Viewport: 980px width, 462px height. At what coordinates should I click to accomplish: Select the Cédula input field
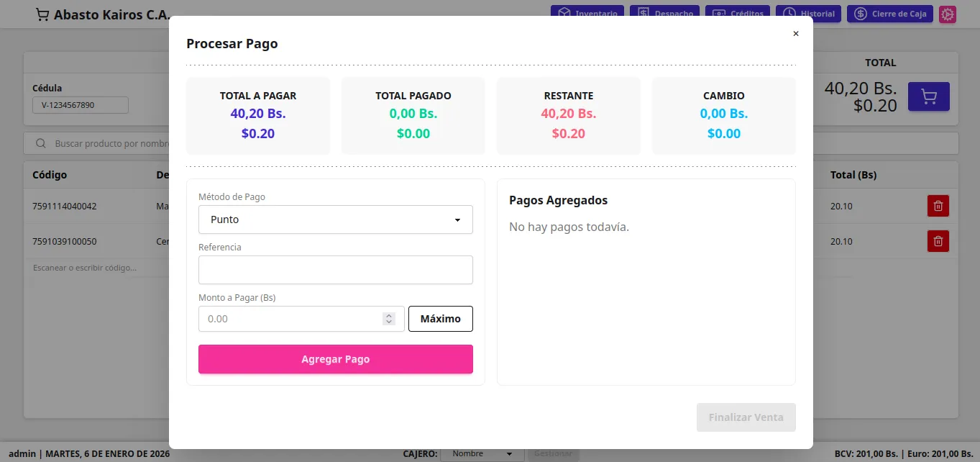click(80, 105)
